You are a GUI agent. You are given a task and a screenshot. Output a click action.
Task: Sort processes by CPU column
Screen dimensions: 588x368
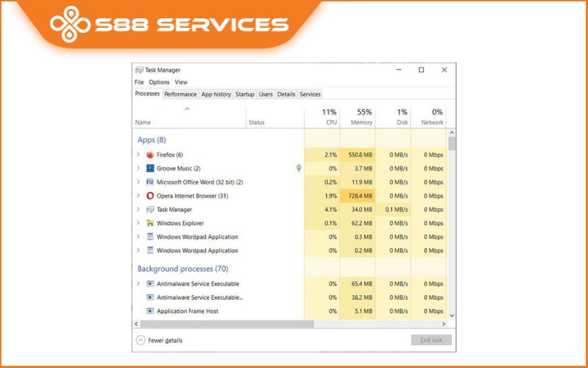322,117
